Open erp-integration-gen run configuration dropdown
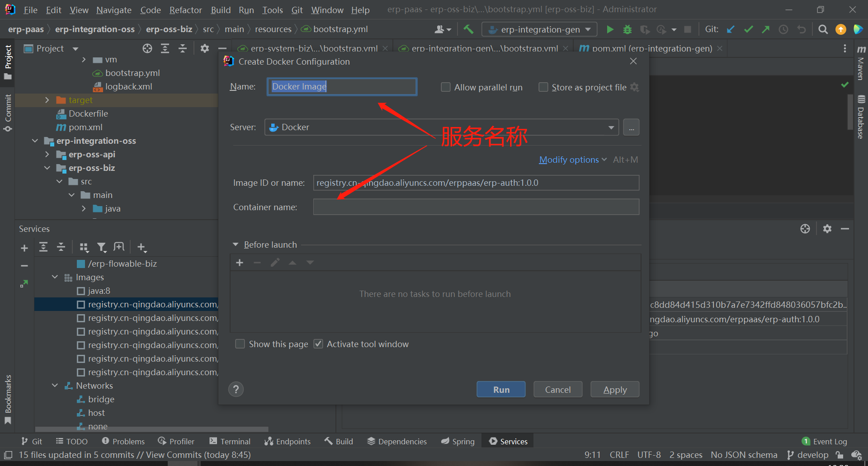Image resolution: width=868 pixels, height=466 pixels. coord(540,29)
